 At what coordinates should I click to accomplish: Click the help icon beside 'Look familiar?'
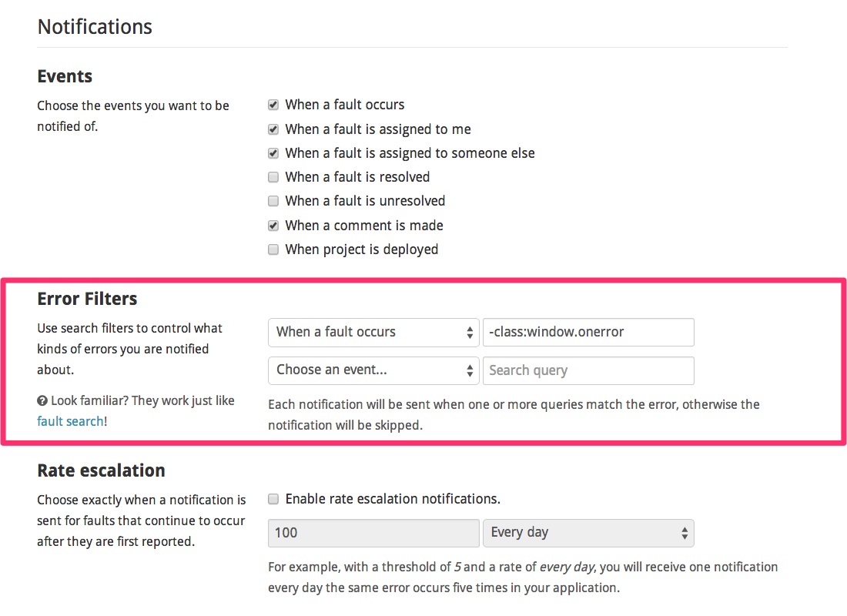pos(42,400)
